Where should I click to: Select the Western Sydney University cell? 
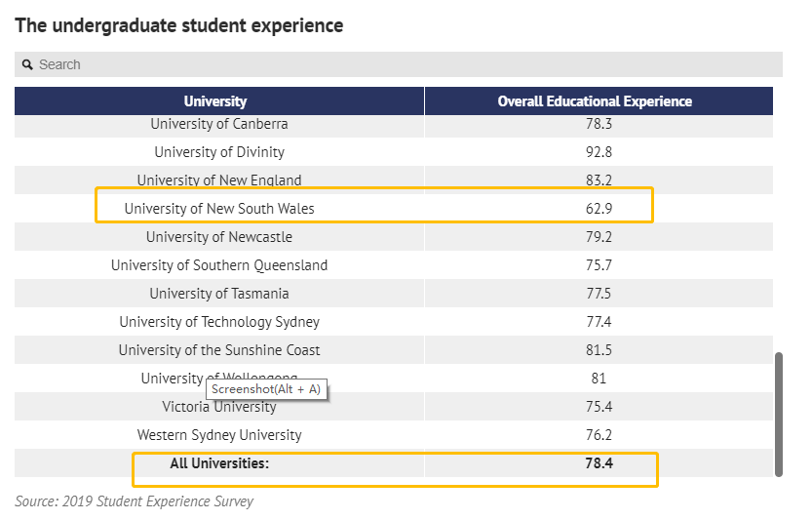pos(219,435)
